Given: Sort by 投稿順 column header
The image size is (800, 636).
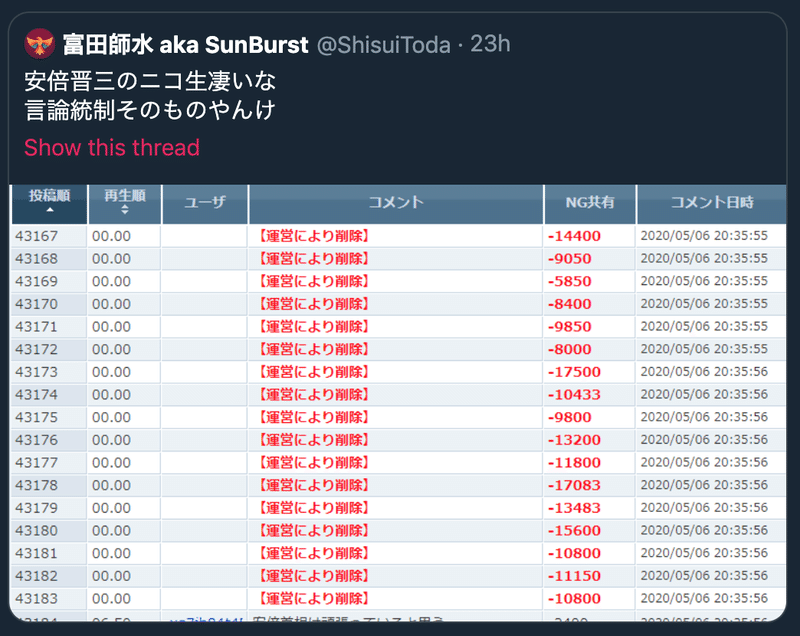Looking at the screenshot, I should (x=49, y=203).
